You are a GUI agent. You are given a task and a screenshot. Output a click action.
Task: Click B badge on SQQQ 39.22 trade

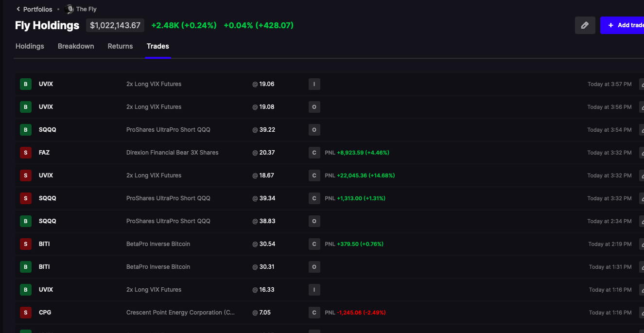(x=26, y=130)
